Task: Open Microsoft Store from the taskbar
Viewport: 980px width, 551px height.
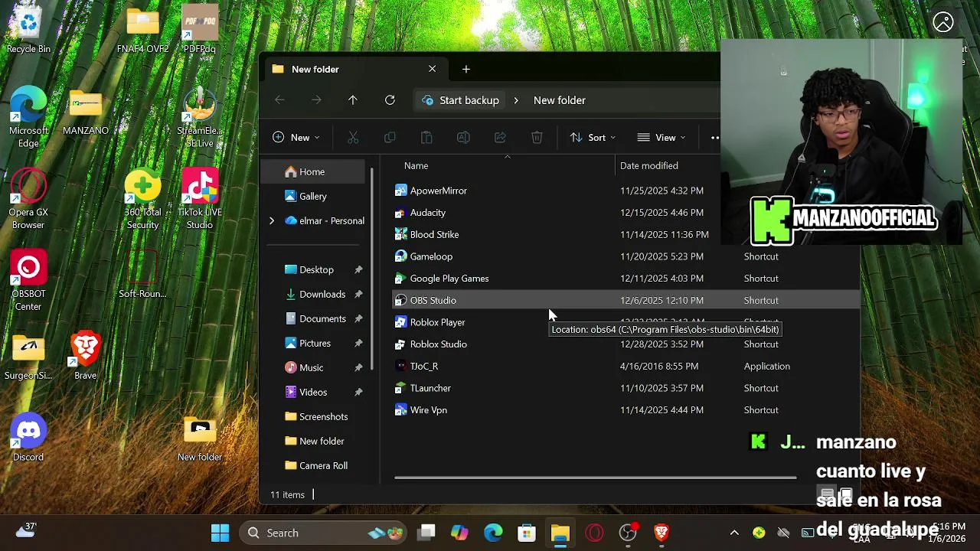Action: click(527, 533)
